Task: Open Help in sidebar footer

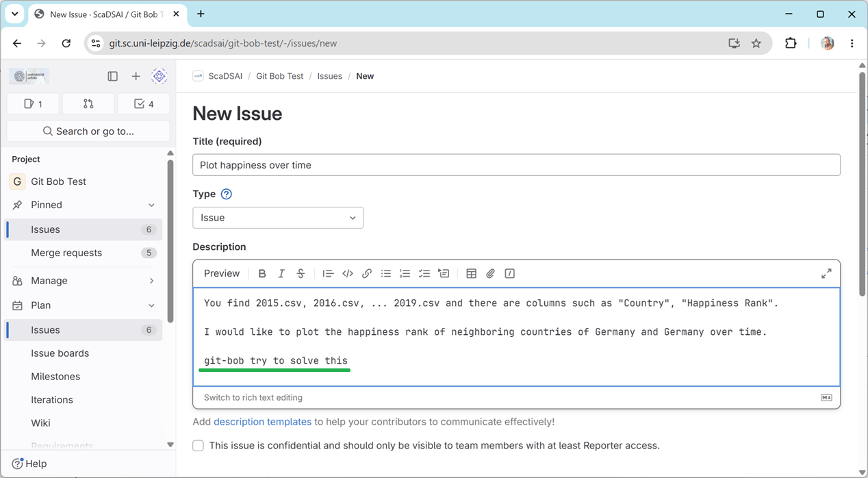Action: pyautogui.click(x=29, y=464)
